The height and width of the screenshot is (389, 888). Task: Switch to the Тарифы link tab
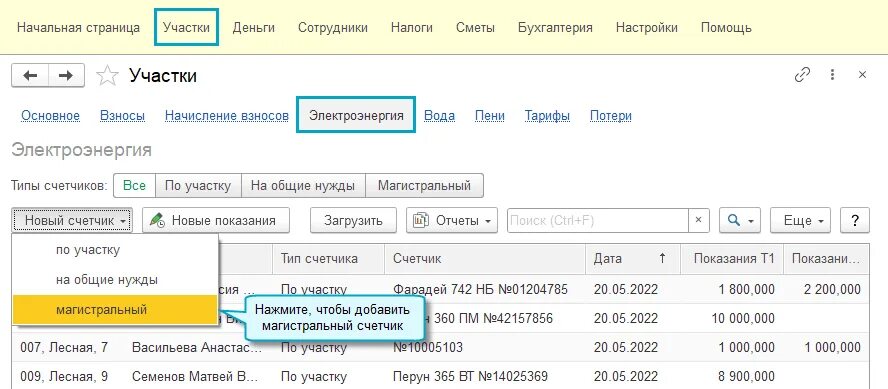pos(547,116)
